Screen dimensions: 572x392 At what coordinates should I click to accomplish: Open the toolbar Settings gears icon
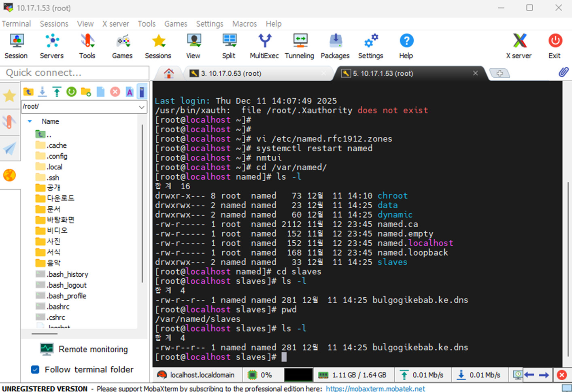tap(371, 46)
